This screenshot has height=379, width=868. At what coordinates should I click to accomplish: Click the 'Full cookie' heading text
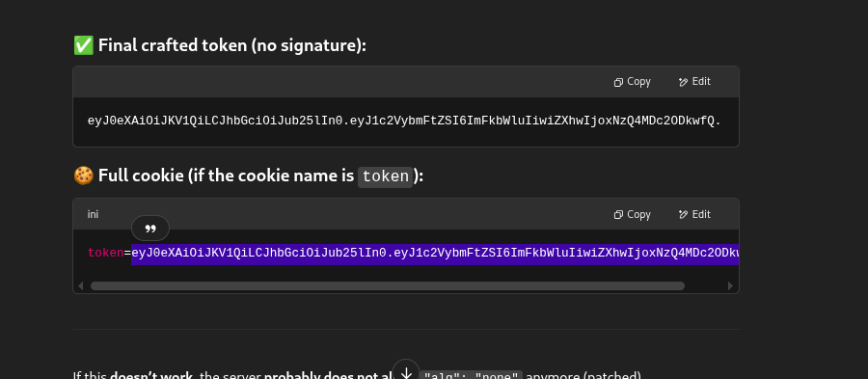(141, 176)
